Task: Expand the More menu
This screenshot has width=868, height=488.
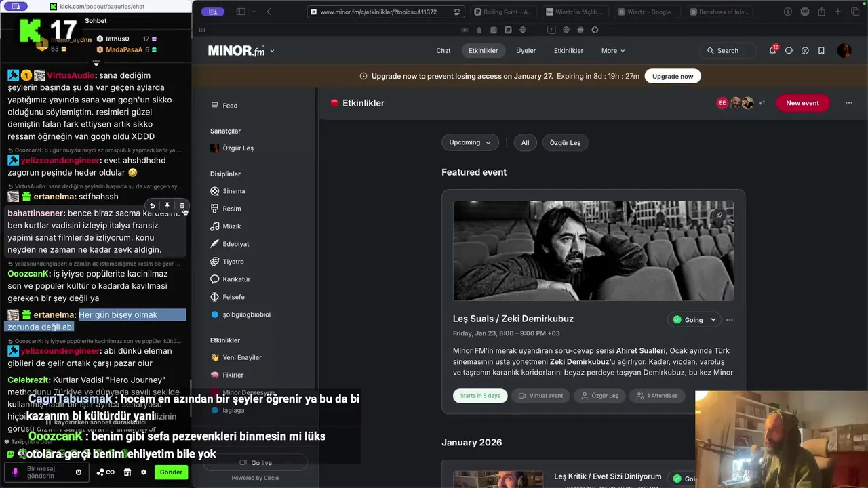Action: pos(613,51)
